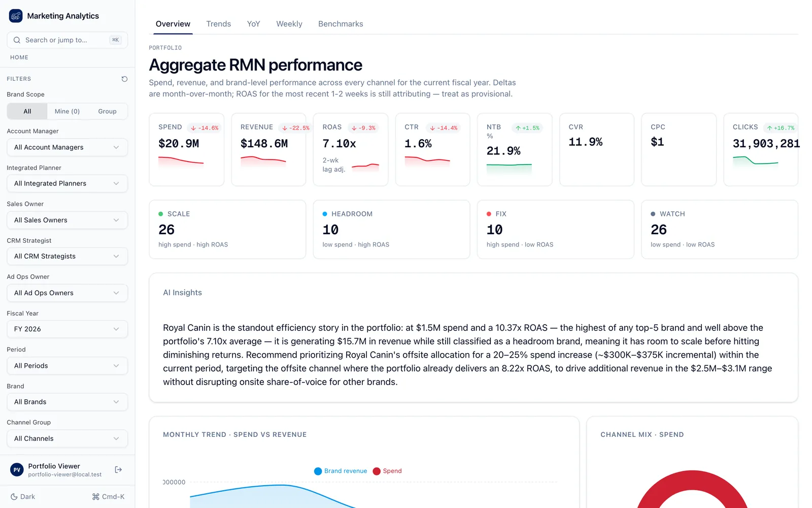Click the ⌘K shortcut hint in search
The image size is (812, 508).
click(x=116, y=40)
